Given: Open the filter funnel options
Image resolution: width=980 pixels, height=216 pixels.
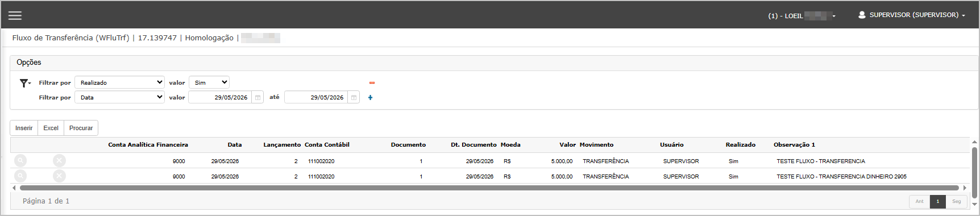Looking at the screenshot, I should tap(25, 83).
